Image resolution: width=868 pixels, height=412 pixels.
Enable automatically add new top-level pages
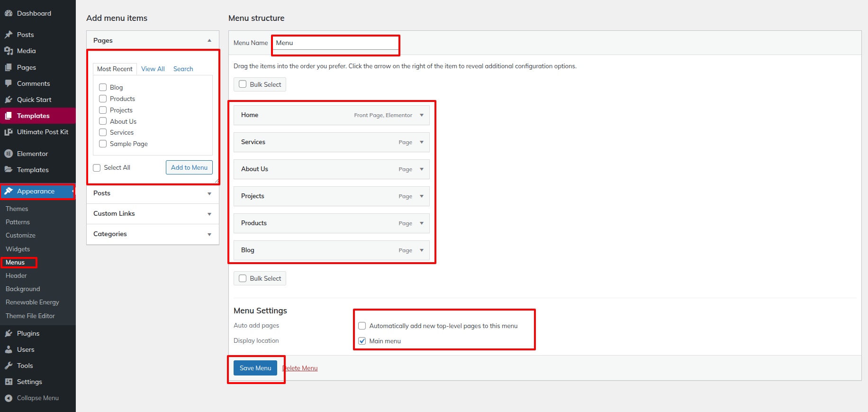coord(362,326)
